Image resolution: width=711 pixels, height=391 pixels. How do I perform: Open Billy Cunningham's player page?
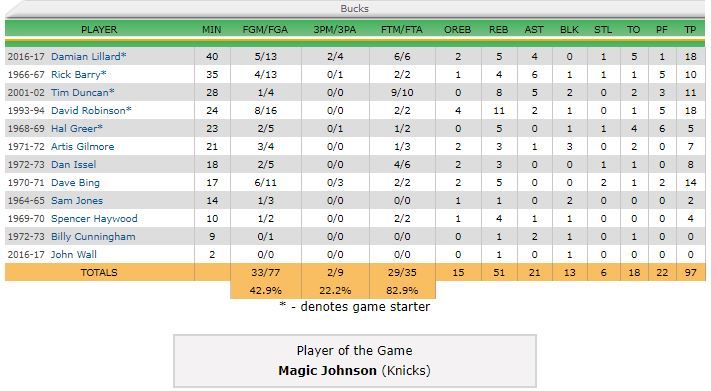point(93,237)
